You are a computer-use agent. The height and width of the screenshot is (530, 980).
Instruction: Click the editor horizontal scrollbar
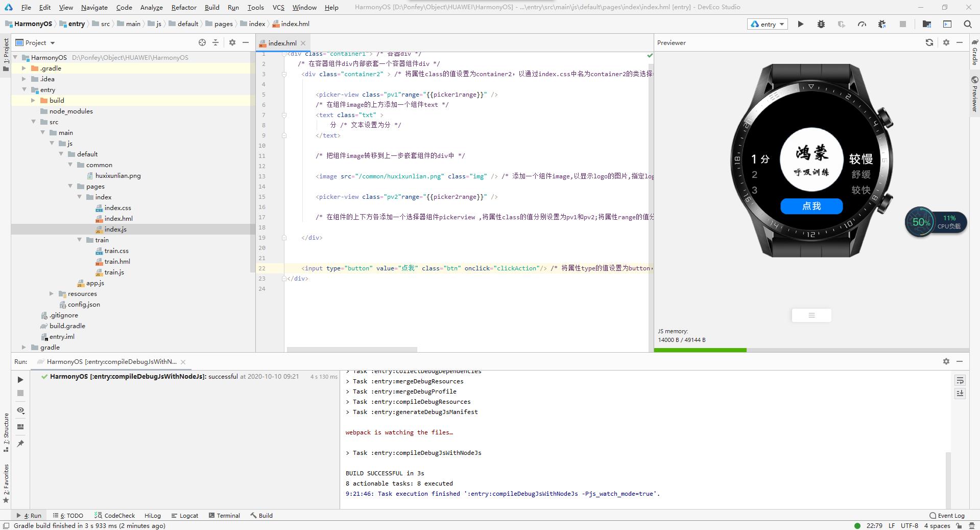pos(352,350)
